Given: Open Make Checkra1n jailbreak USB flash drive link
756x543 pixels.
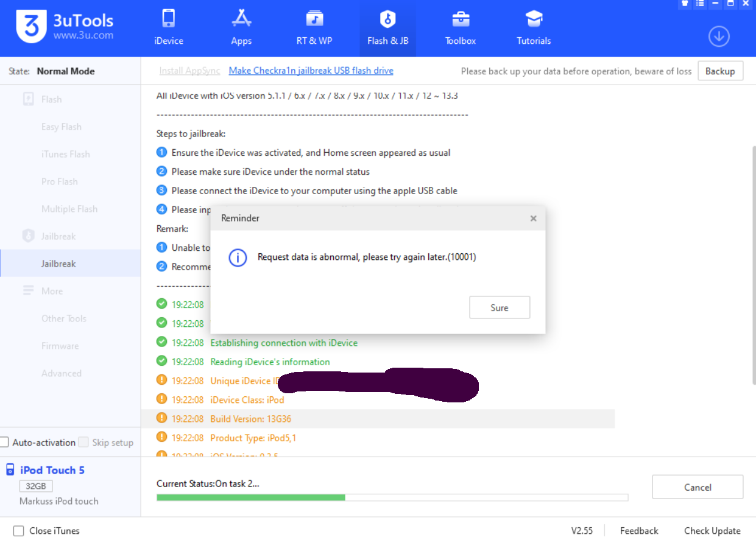Looking at the screenshot, I should click(x=311, y=71).
